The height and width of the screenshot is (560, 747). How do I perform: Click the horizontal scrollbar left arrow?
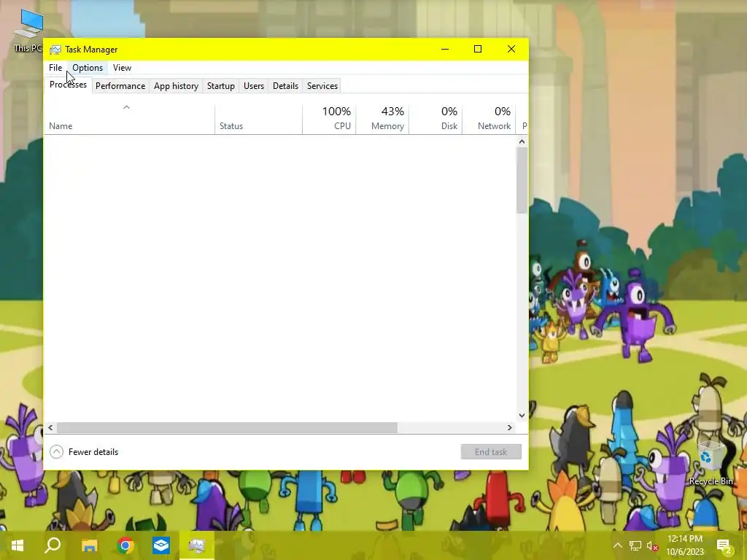[50, 427]
